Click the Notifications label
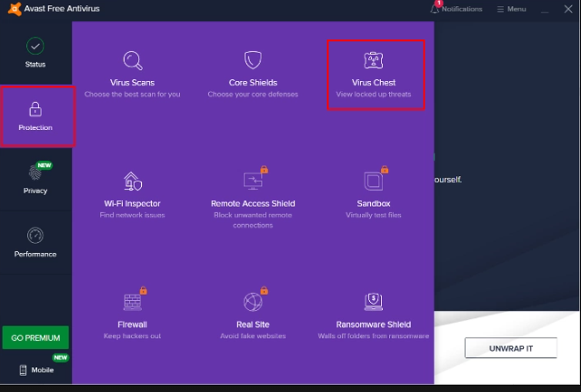The image size is (581, 392). coord(462,9)
